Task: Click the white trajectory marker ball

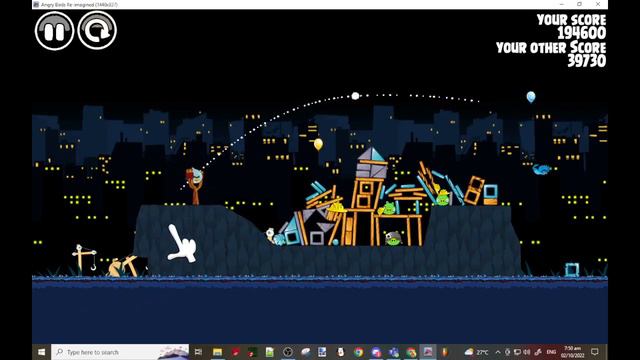Action: [x=356, y=96]
